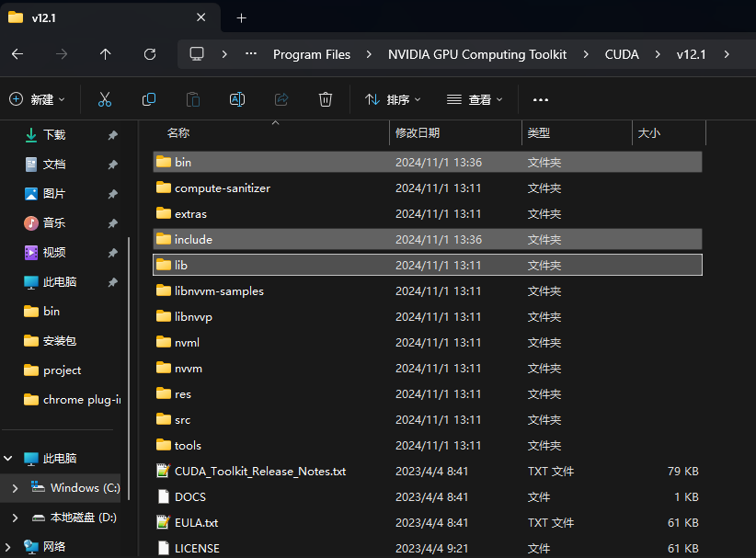
Task: Sort by the 名称 column header
Action: pyautogui.click(x=271, y=133)
